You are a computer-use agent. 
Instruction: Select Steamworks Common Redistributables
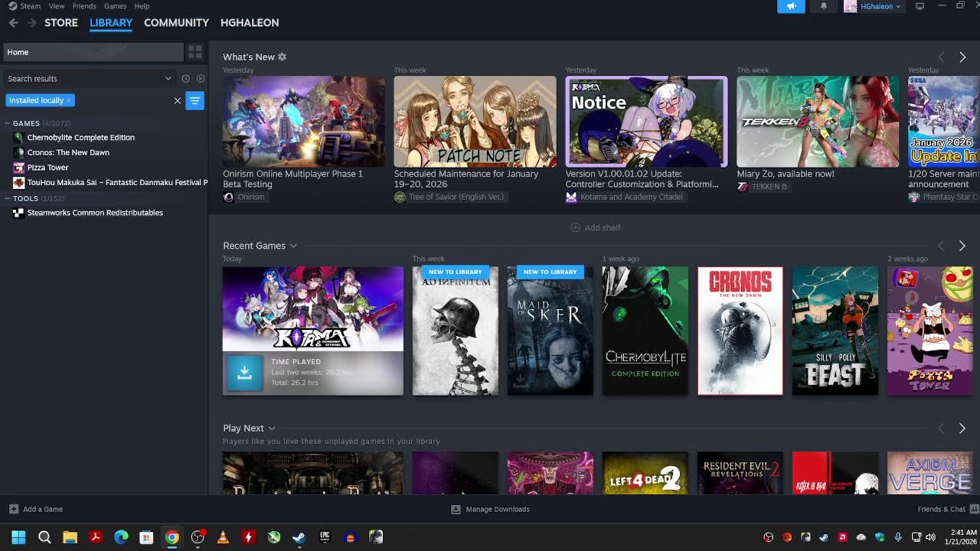[x=95, y=213]
